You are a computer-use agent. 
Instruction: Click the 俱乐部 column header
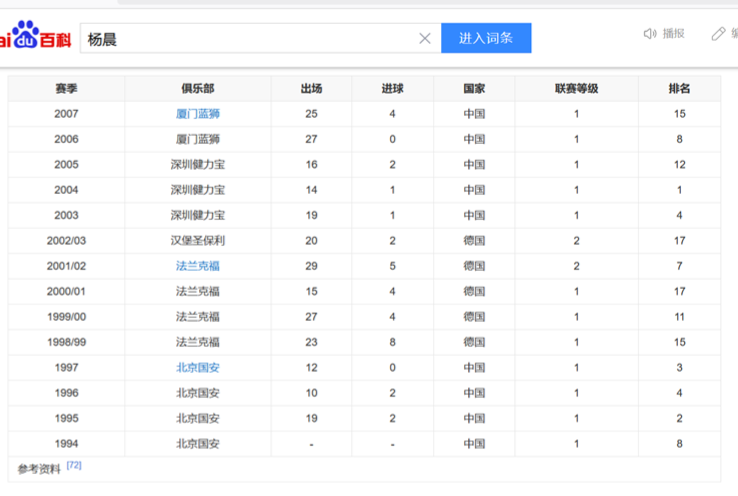[198, 88]
